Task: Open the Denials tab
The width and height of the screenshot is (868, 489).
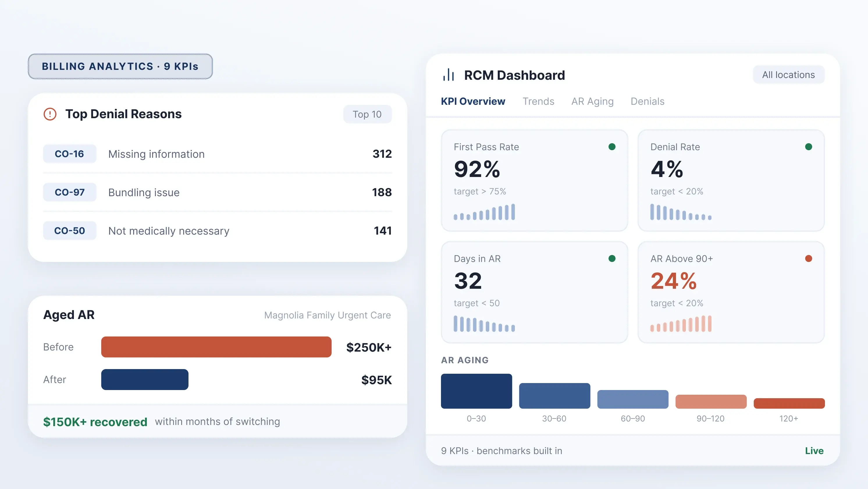Action: point(648,102)
